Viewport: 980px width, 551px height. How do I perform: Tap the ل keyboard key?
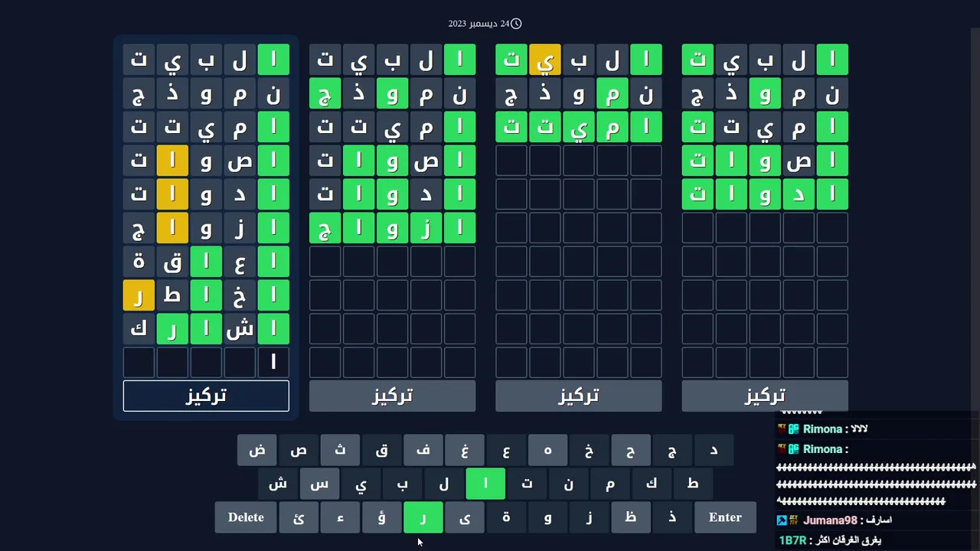[x=444, y=484]
